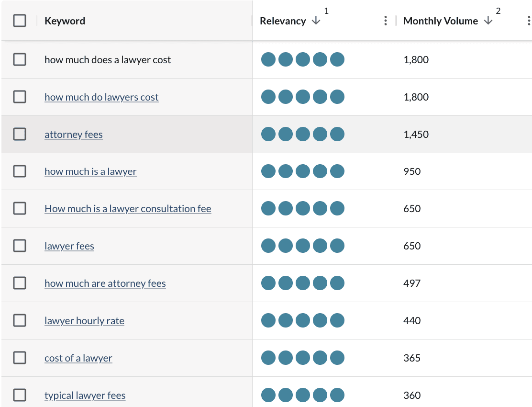The width and height of the screenshot is (532, 407).
Task: Open the "cost of a lawyer" keyword
Action: pyautogui.click(x=78, y=358)
